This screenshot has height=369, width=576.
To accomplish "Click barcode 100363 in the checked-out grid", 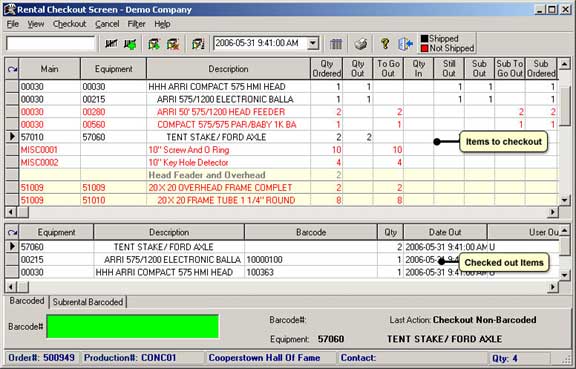I will [x=260, y=272].
